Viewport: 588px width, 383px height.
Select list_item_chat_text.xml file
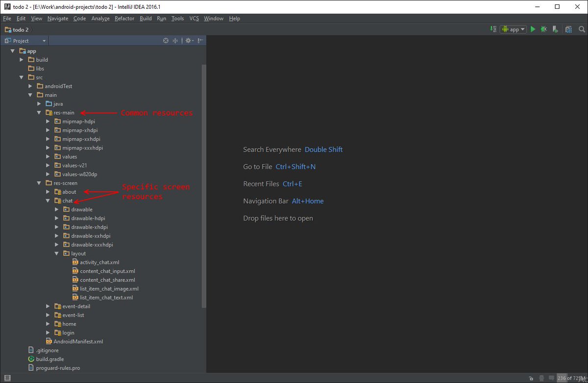click(x=102, y=298)
